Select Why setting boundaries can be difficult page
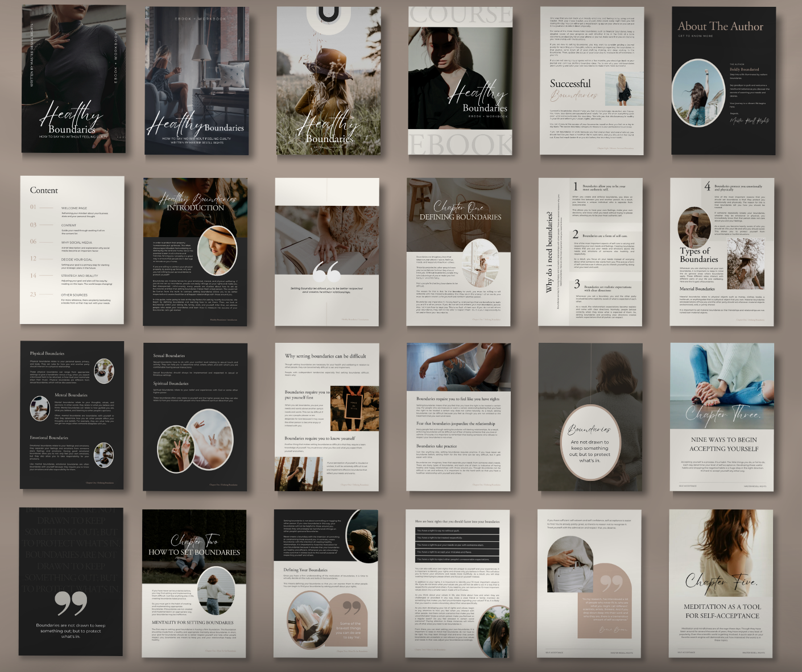The width and height of the screenshot is (802, 672). coord(327,416)
